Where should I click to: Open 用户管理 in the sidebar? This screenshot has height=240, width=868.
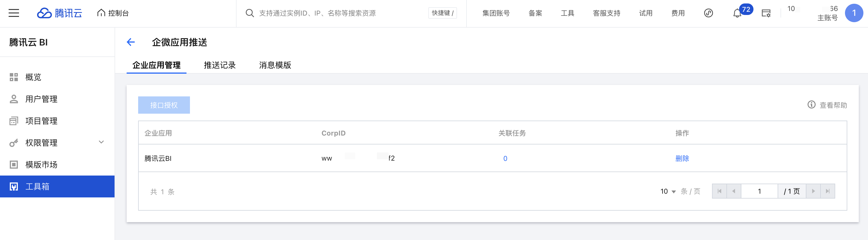pos(57,99)
